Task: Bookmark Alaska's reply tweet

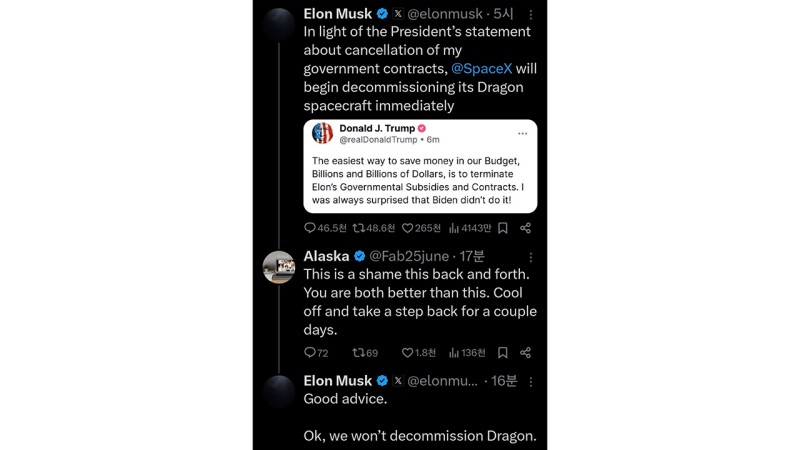Action: pos(503,353)
